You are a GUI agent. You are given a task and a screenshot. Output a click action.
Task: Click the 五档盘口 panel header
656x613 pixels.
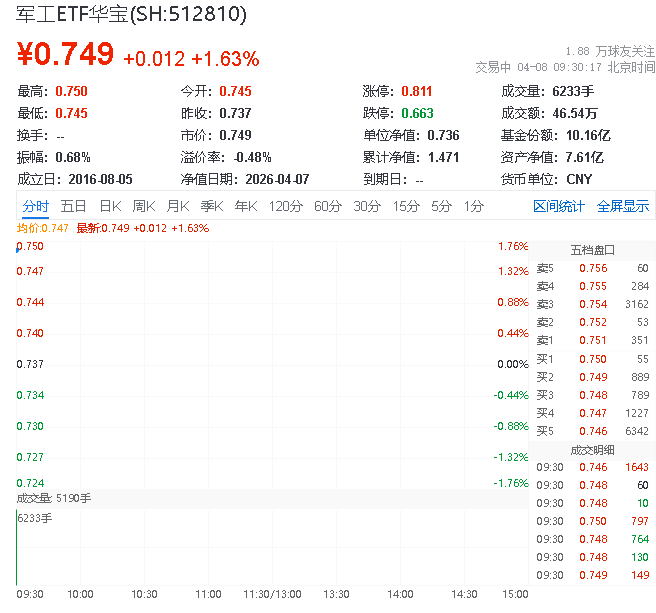coord(592,250)
